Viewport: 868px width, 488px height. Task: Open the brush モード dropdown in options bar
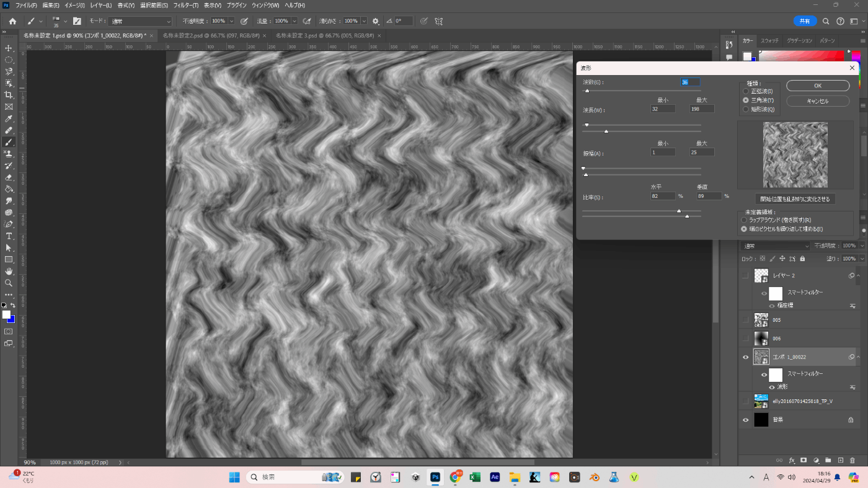click(x=141, y=21)
